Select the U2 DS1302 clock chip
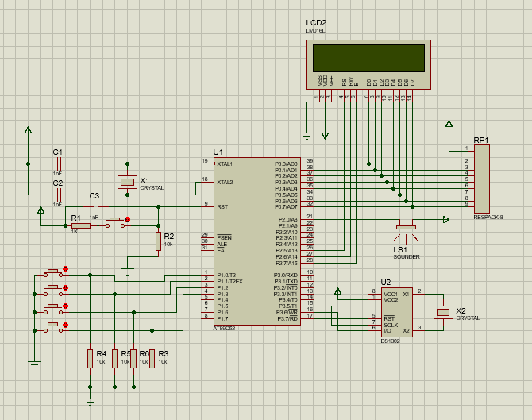 [397, 313]
